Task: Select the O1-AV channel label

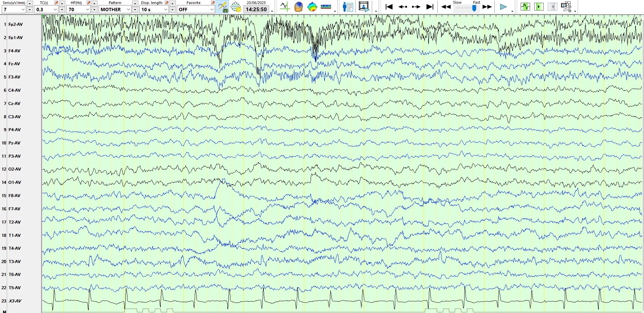Action: [15, 182]
